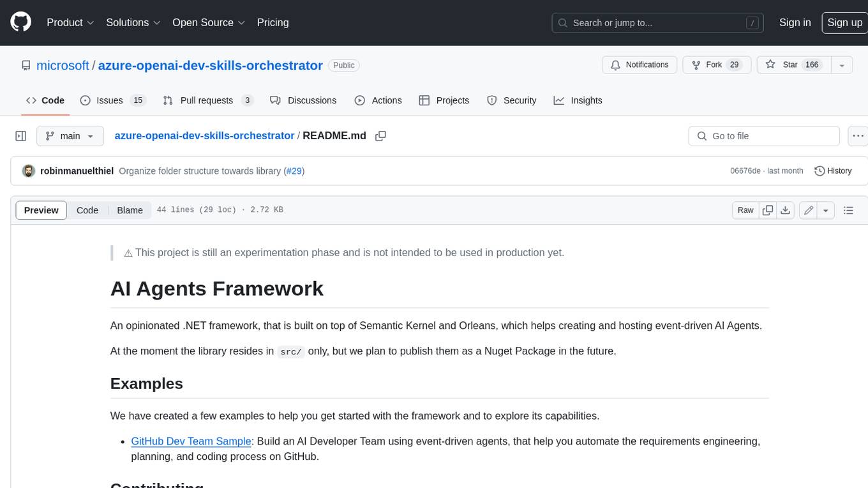Open the microsoft organization link
Viewport: 868px width, 488px height.
click(63, 65)
